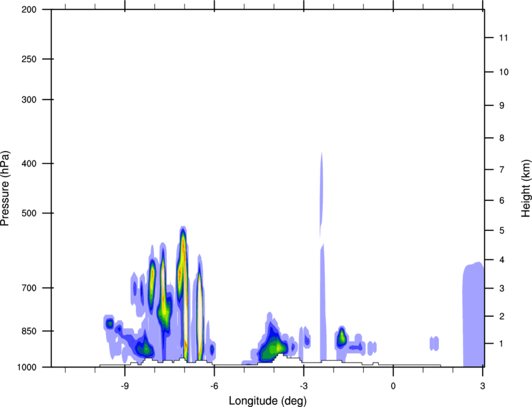The image size is (532, 407).
Task: Click height tick label 7
Action: click(501, 170)
